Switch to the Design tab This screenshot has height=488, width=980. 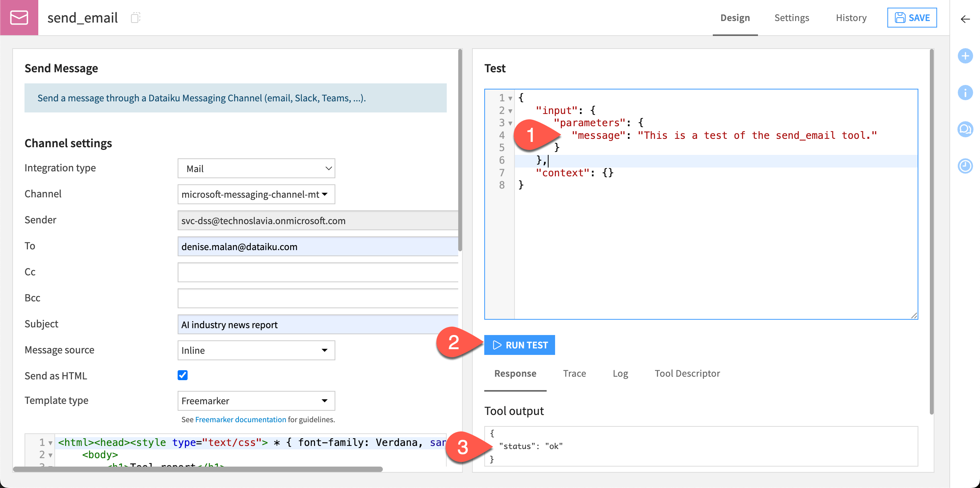pyautogui.click(x=735, y=18)
